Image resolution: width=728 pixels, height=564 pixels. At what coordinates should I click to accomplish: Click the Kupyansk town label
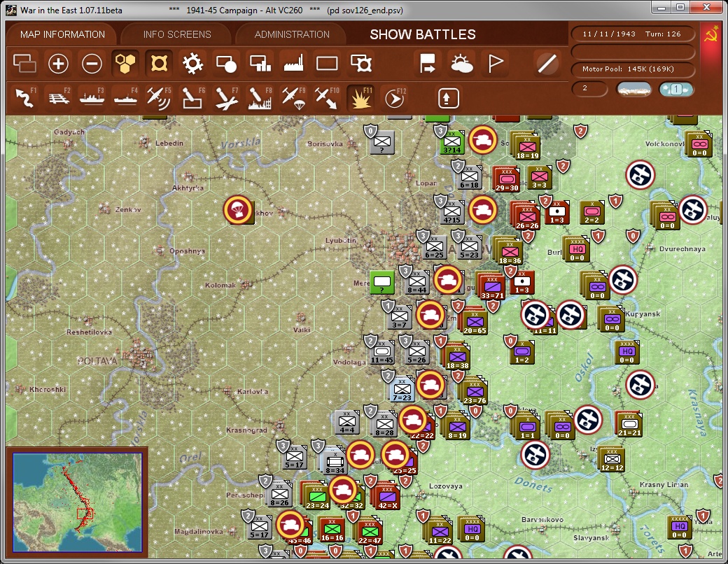coord(643,313)
